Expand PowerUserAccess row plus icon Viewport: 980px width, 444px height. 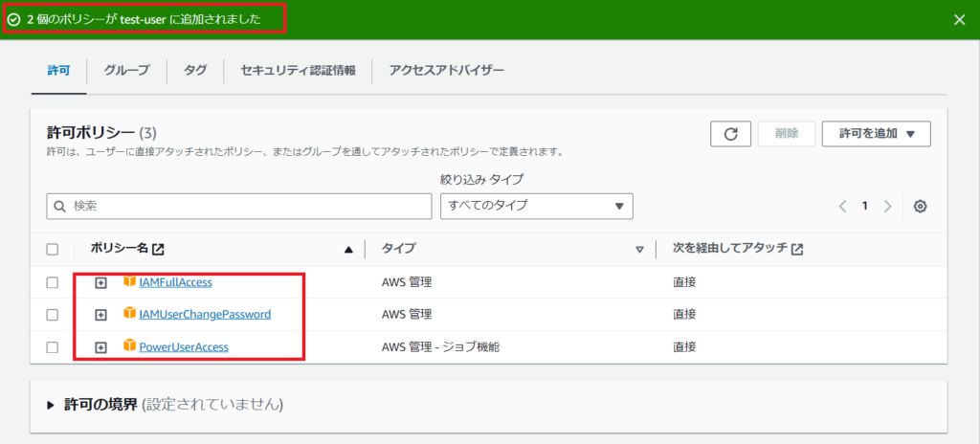[100, 347]
